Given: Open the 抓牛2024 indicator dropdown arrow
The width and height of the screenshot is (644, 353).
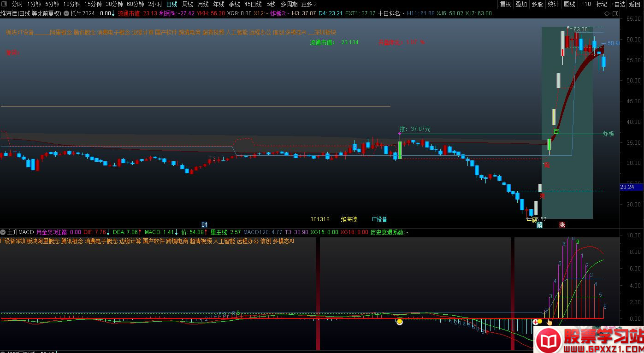Looking at the screenshot, I should 66,13.
